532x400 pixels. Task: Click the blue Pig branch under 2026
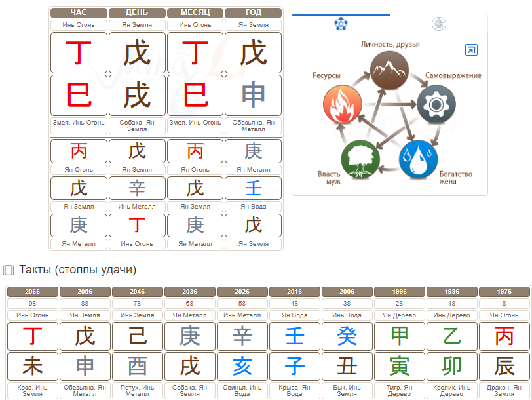coord(242,366)
